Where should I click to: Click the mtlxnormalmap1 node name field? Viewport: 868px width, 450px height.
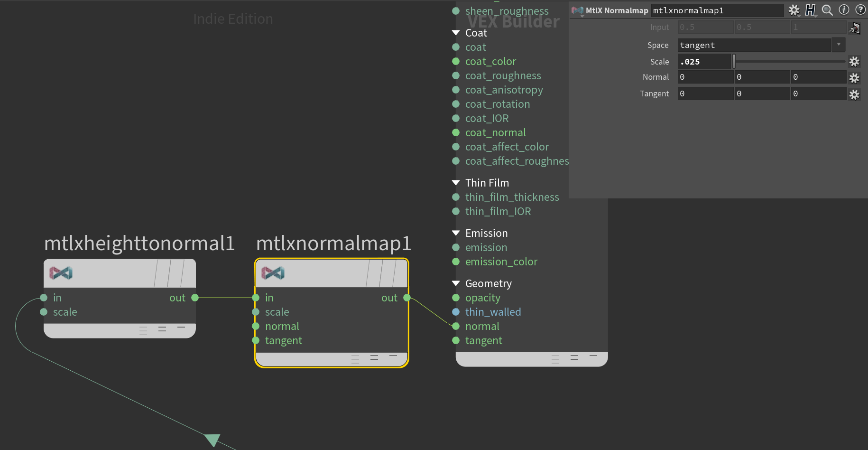point(716,10)
